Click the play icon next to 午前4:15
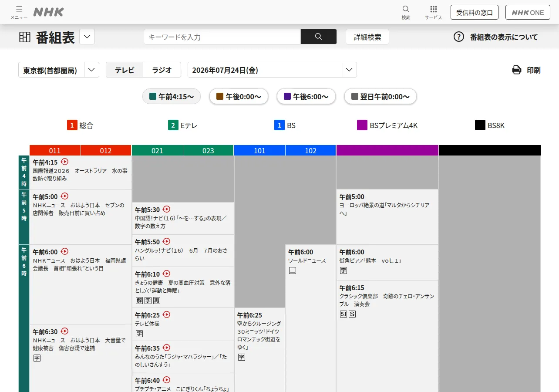559x392 pixels. [x=64, y=162]
